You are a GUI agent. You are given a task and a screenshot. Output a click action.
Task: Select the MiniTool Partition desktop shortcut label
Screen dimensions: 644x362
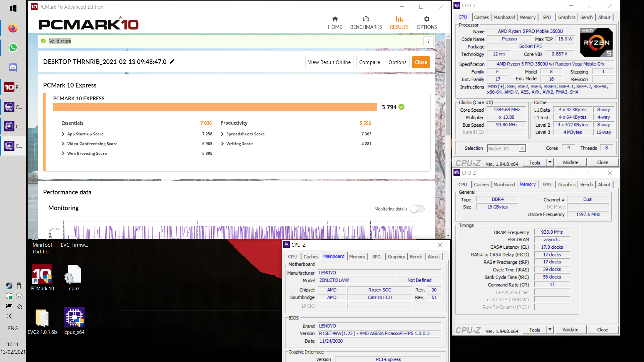point(42,248)
